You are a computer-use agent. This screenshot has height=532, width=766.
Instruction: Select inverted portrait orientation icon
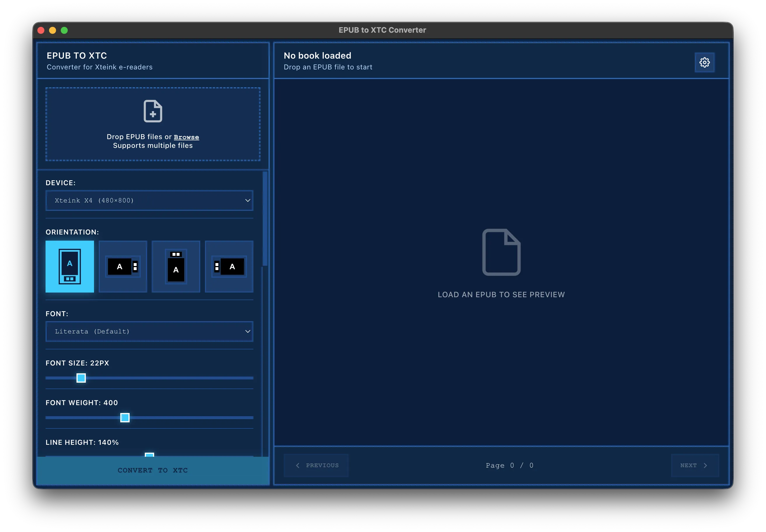point(176,266)
